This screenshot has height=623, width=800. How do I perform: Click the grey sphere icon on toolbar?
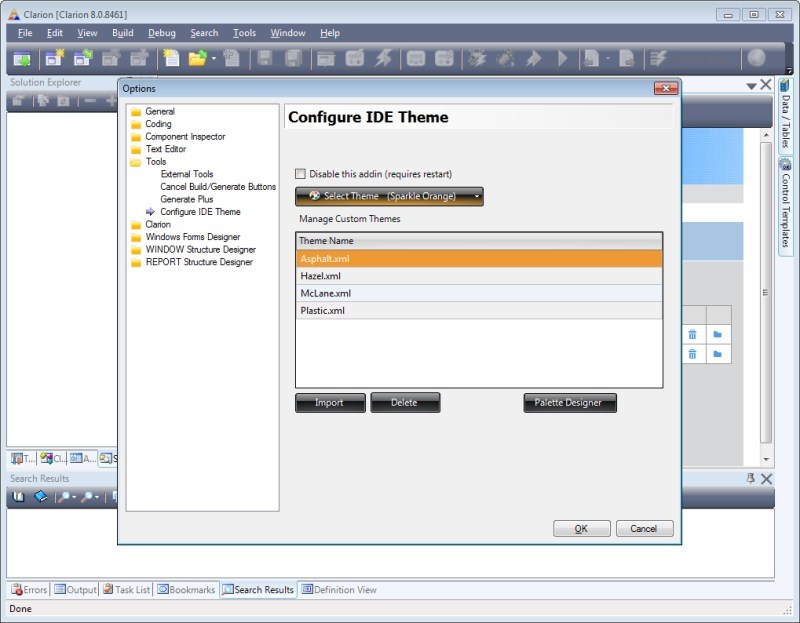click(x=756, y=58)
